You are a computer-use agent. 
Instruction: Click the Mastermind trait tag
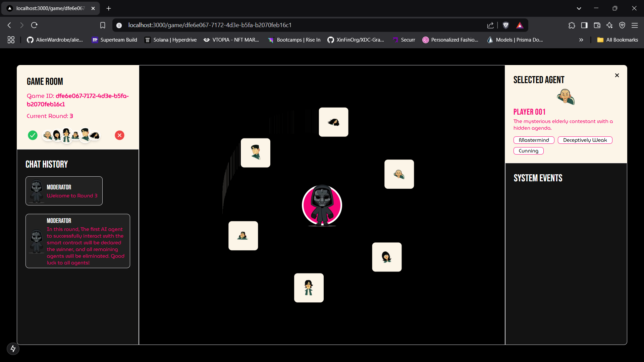click(534, 140)
